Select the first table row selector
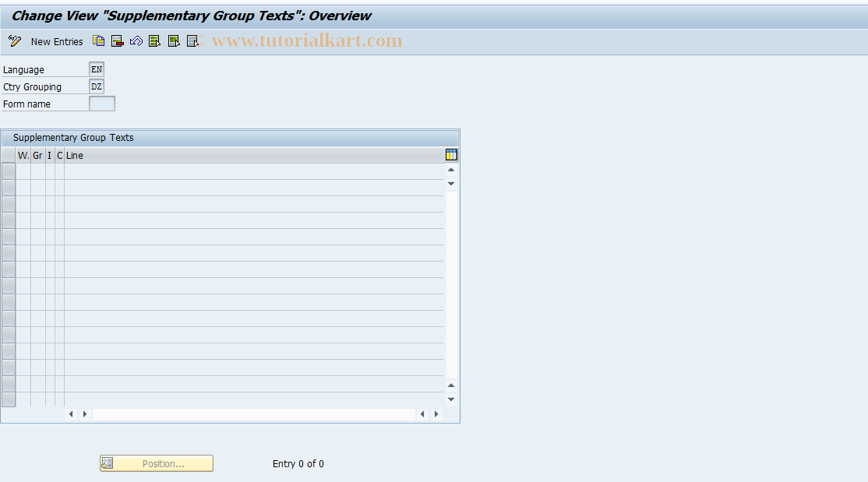Image resolution: width=868 pixels, height=482 pixels. click(9, 171)
